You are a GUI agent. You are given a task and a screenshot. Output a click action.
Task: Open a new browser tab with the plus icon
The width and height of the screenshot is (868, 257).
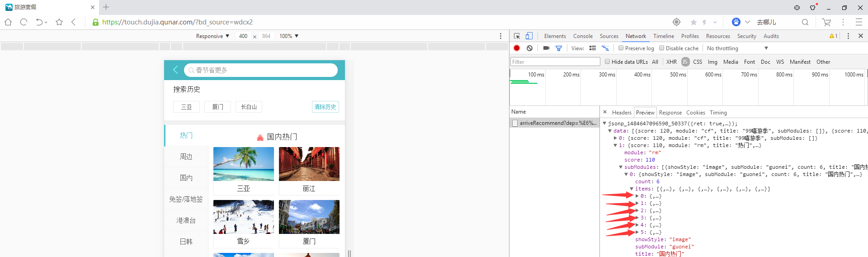coord(106,7)
